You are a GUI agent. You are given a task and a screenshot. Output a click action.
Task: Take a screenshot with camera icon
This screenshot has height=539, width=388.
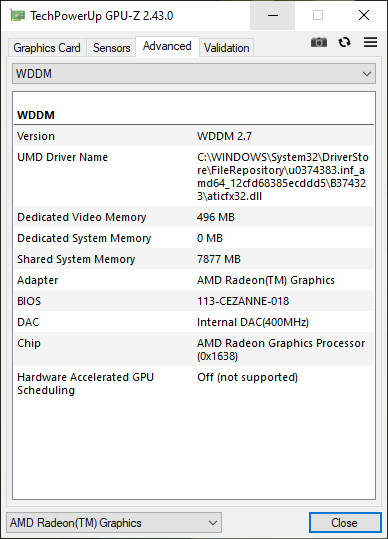pyautogui.click(x=319, y=42)
